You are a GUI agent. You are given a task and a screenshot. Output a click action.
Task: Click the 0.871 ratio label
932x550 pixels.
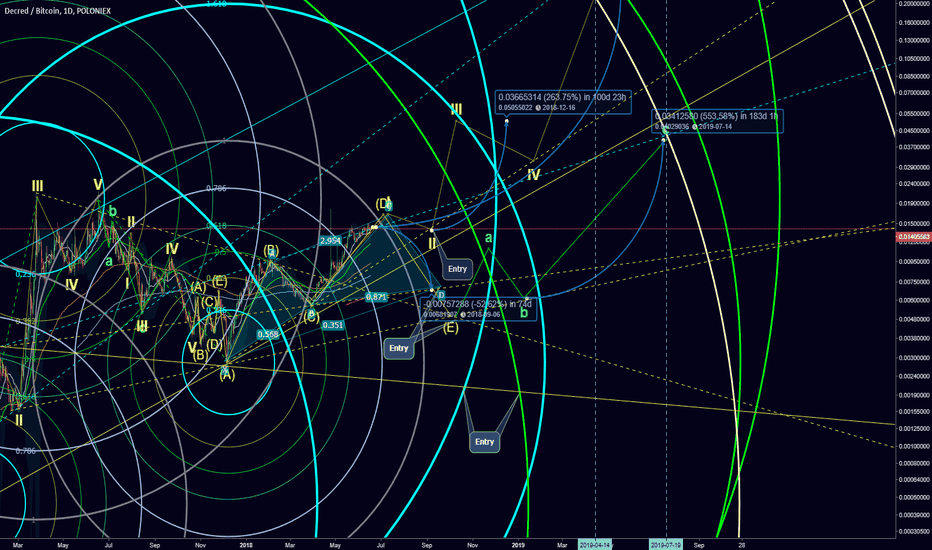coord(376,297)
